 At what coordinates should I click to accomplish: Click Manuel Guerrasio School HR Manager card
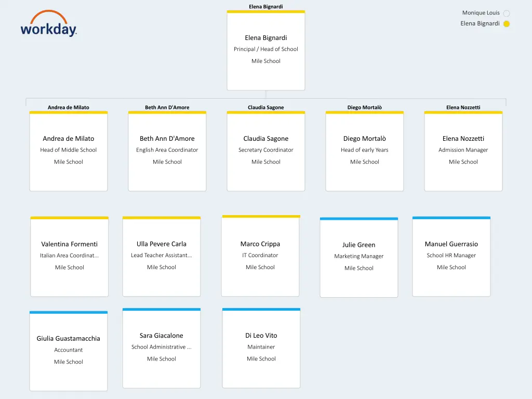[451, 257]
